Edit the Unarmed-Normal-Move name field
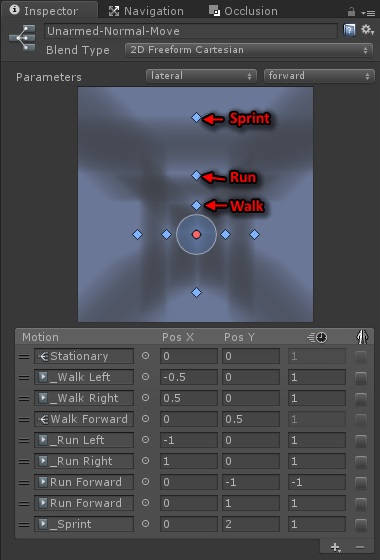The width and height of the screenshot is (380, 560). coord(191,31)
